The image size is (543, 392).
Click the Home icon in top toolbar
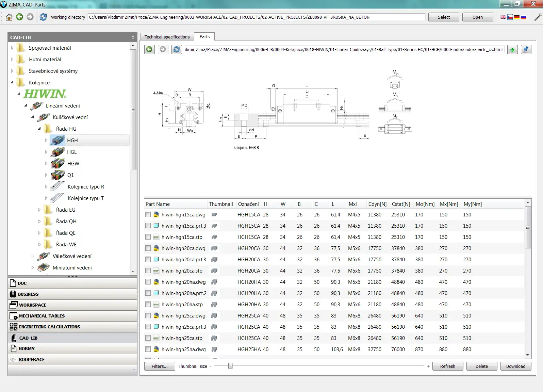point(9,17)
